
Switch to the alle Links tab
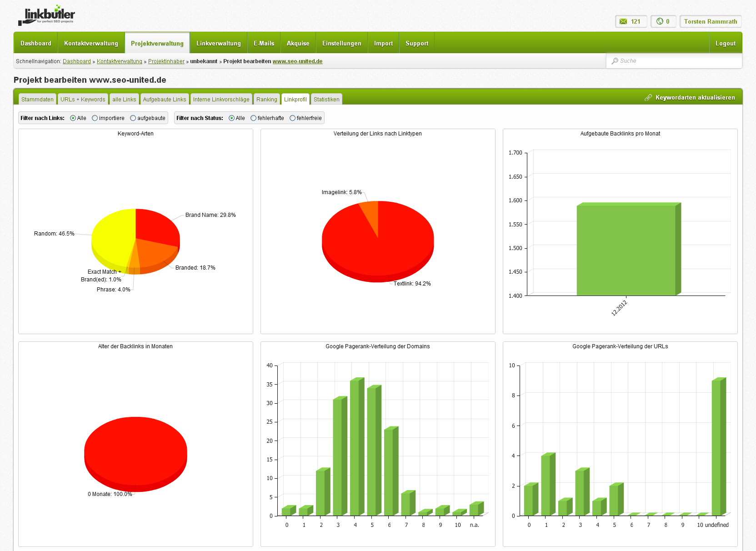coord(124,99)
